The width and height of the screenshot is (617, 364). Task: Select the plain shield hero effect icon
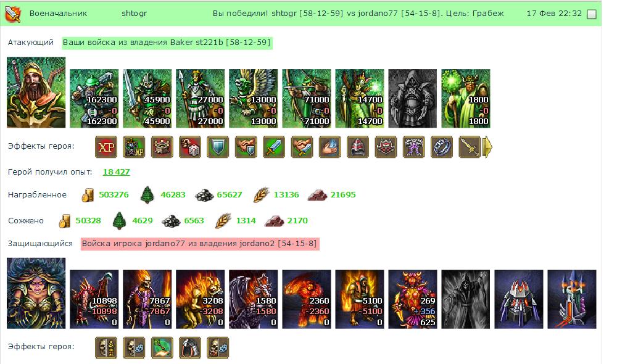(x=218, y=147)
